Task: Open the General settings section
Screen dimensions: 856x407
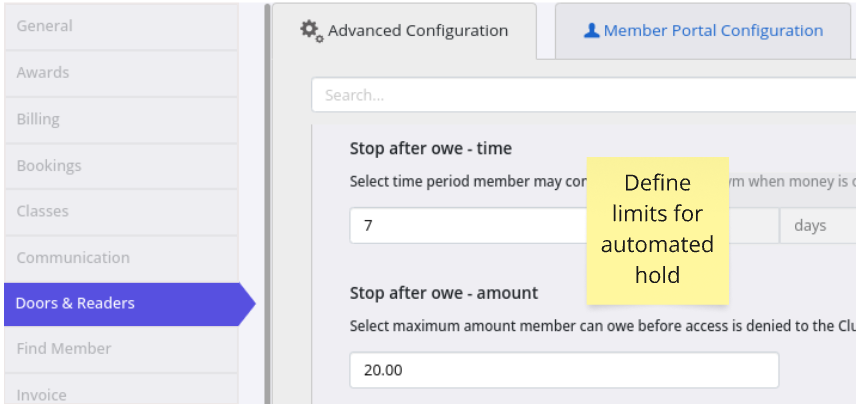Action: coord(121,26)
